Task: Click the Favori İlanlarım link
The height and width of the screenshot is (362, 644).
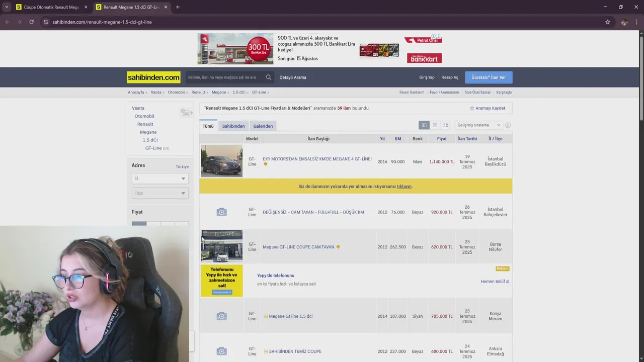Action: pyautogui.click(x=412, y=93)
